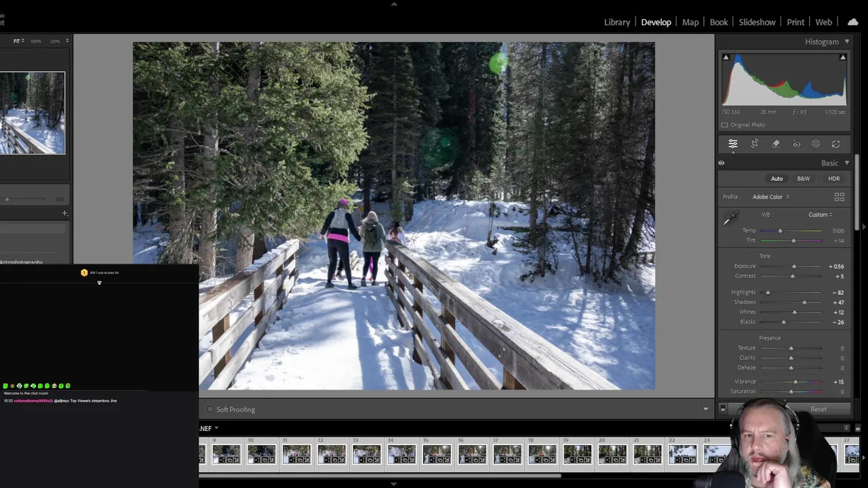Select filmstrip thumbnail number 21

[x=648, y=454]
